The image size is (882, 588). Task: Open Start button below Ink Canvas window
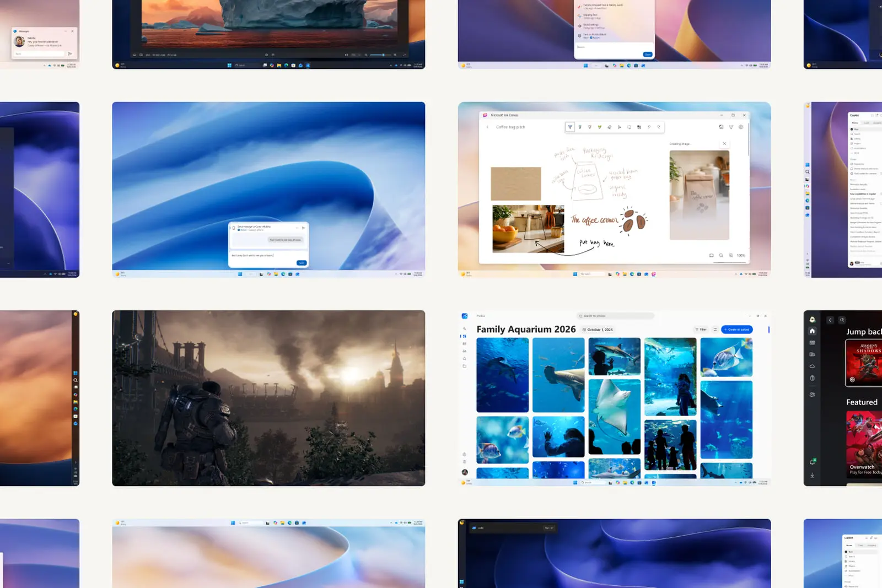tap(575, 274)
